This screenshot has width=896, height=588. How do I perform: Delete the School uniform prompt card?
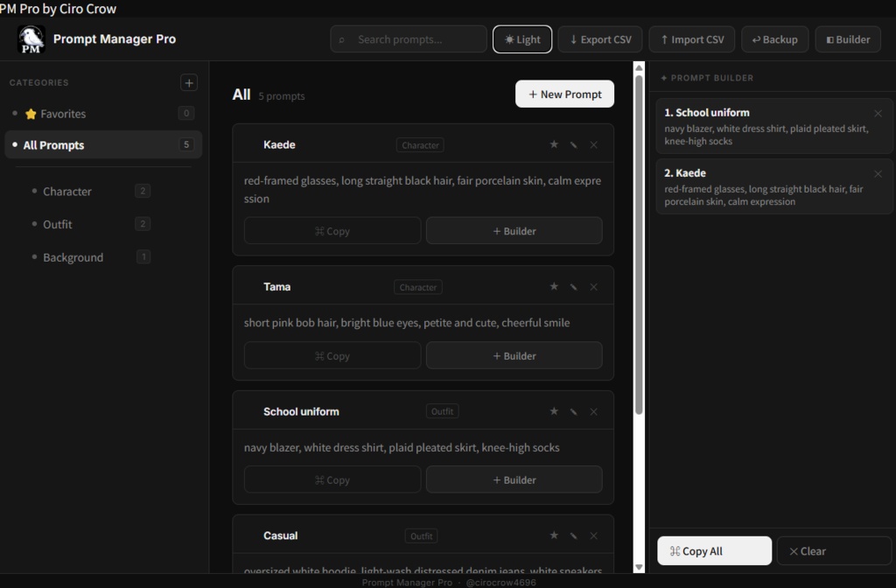tap(594, 411)
